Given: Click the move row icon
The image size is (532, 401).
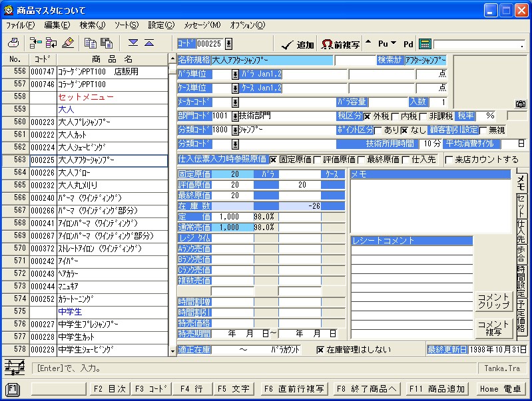Looking at the screenshot, I should tap(51, 43).
